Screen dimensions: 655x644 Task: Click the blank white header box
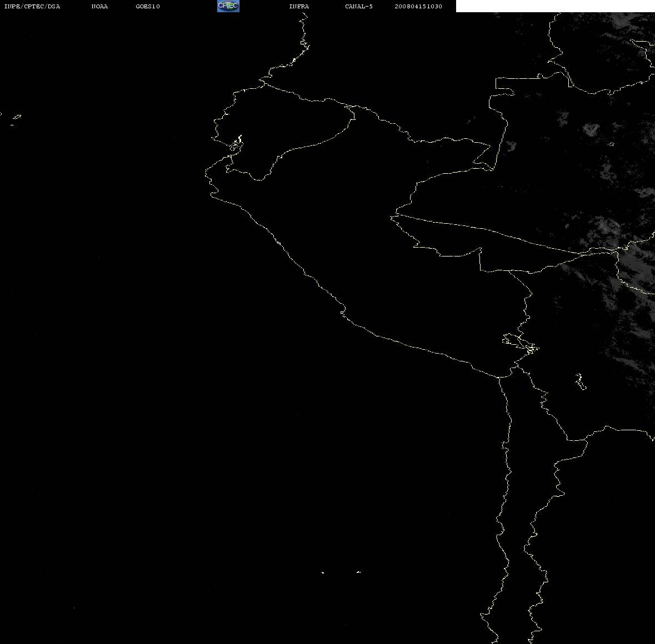click(x=555, y=6)
